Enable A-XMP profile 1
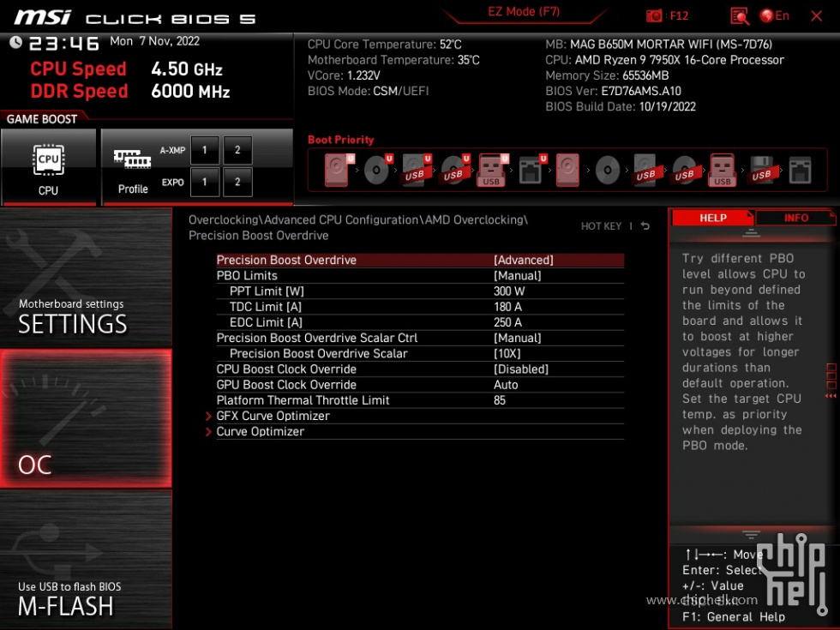 (205, 150)
